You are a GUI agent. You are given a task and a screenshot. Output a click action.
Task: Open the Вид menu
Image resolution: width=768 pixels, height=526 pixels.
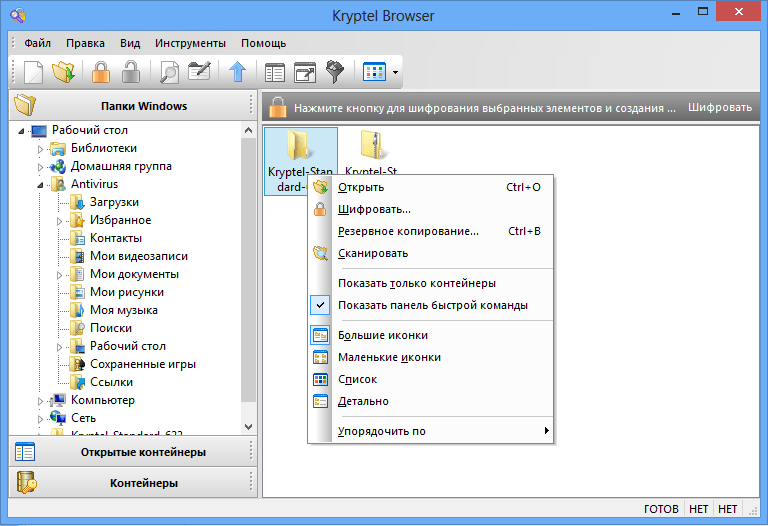pyautogui.click(x=130, y=43)
